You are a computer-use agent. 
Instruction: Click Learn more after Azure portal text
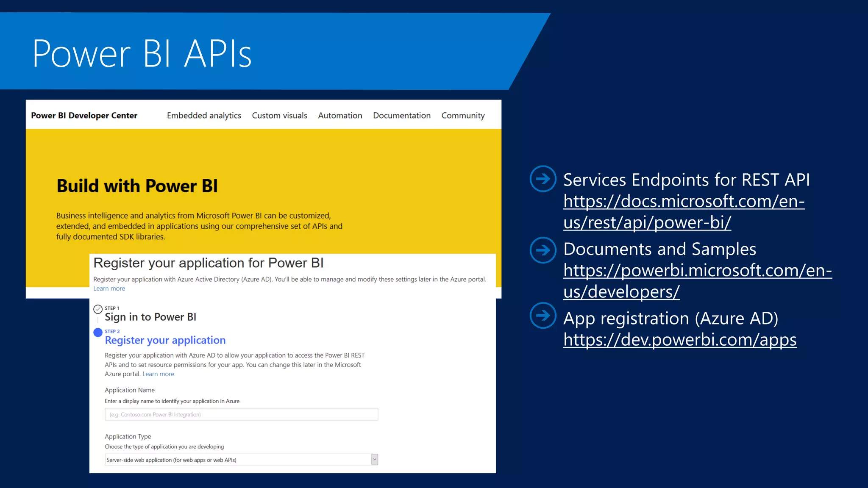click(158, 374)
